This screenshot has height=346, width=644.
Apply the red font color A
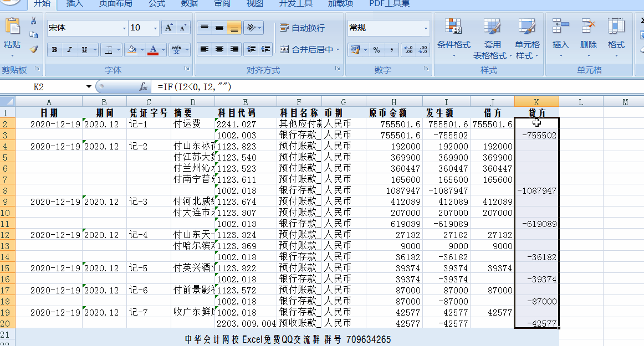153,50
